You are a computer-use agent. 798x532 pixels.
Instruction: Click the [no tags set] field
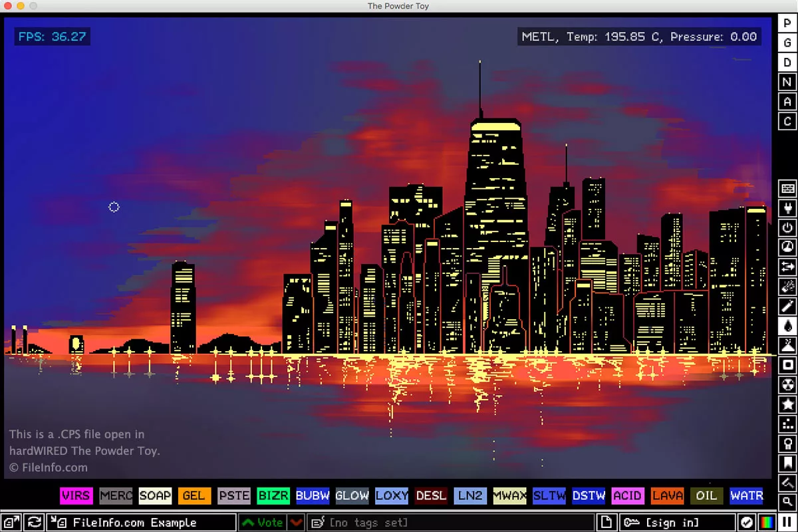coord(451,523)
